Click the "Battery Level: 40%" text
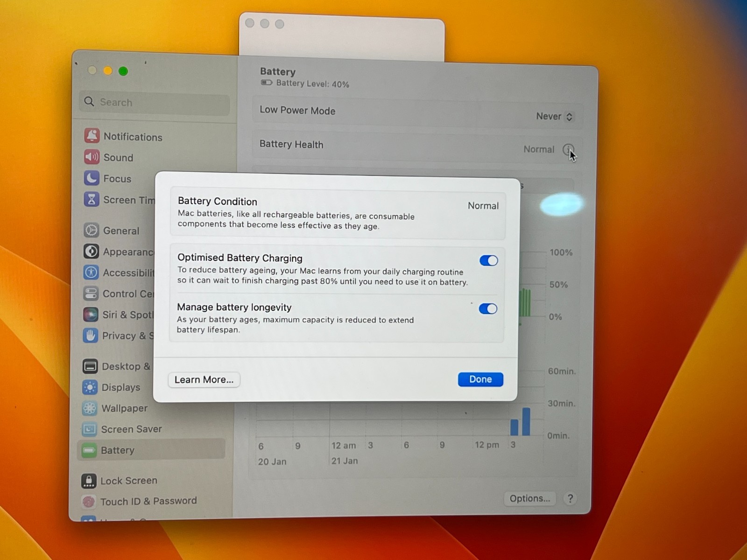Screen dimensions: 747x560 (312, 84)
